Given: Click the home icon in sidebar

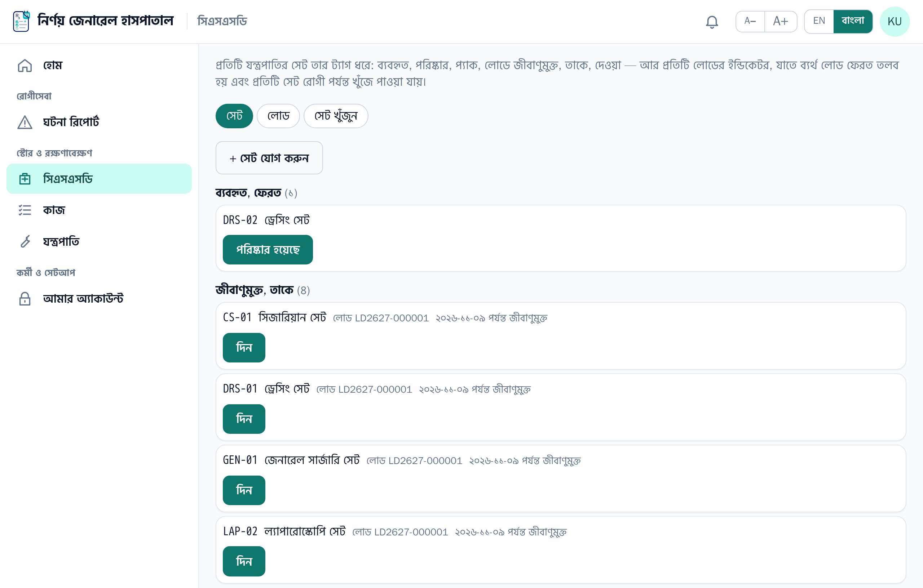Looking at the screenshot, I should 25,66.
